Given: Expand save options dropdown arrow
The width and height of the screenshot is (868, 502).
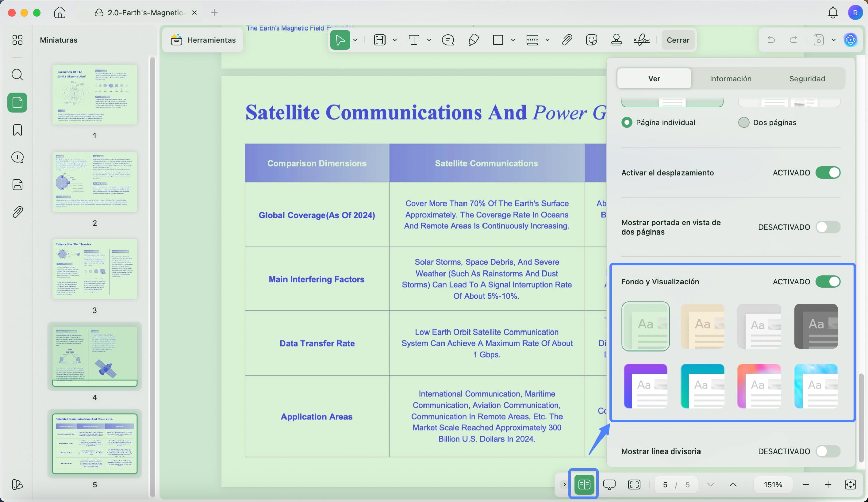Looking at the screenshot, I should (x=833, y=40).
